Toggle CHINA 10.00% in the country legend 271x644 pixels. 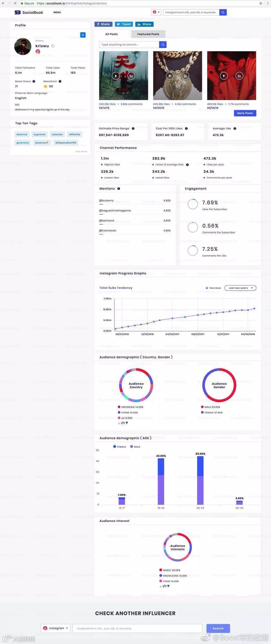128,413
